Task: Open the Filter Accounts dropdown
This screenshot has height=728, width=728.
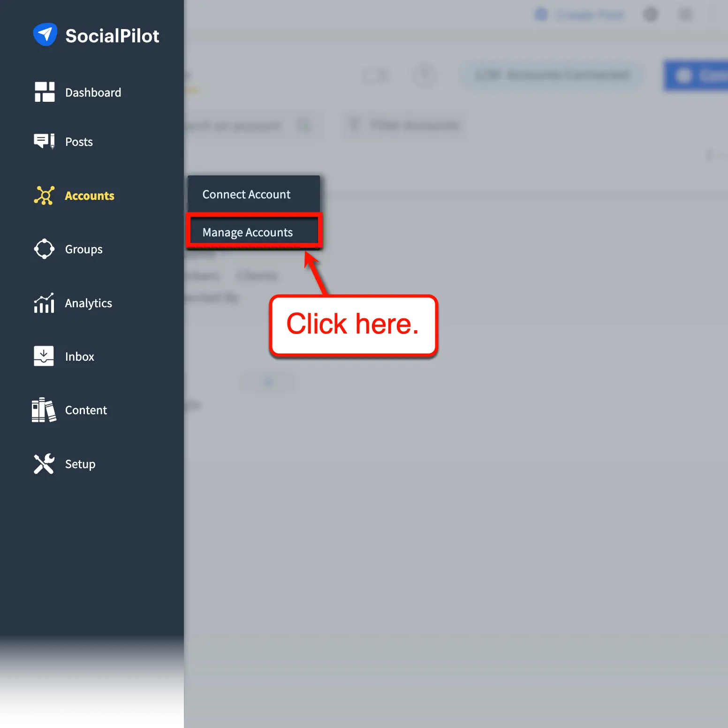Action: pos(403,125)
